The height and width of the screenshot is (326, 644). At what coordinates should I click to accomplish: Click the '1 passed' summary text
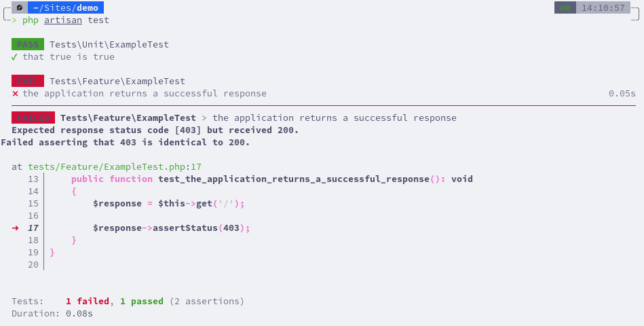click(142, 302)
